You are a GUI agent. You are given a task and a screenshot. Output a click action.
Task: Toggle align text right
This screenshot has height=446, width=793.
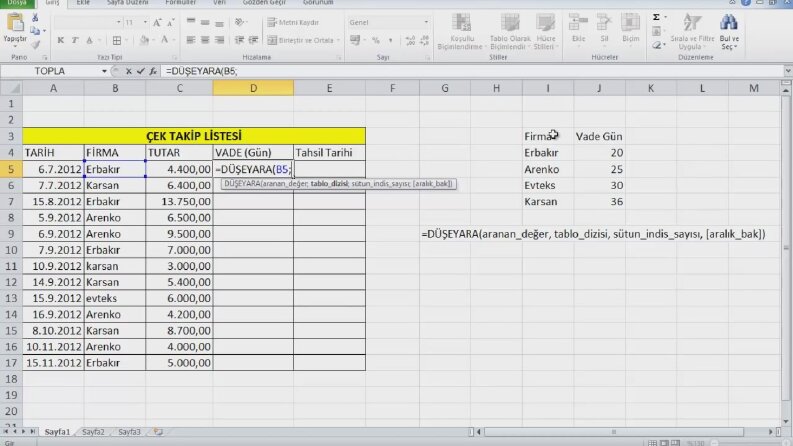(219, 40)
